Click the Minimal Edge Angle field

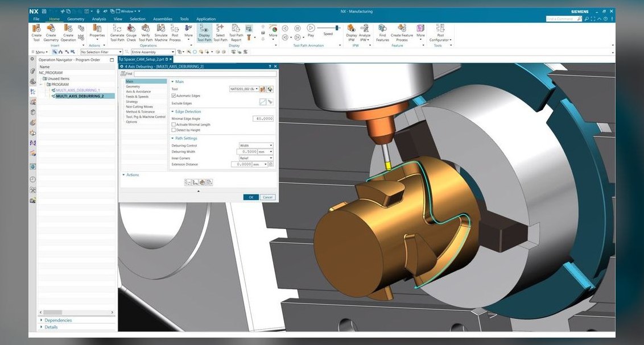(x=263, y=119)
